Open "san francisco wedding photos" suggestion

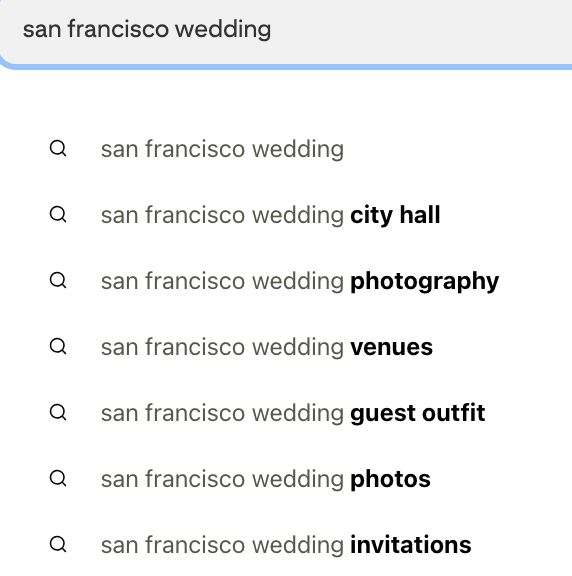click(x=286, y=479)
